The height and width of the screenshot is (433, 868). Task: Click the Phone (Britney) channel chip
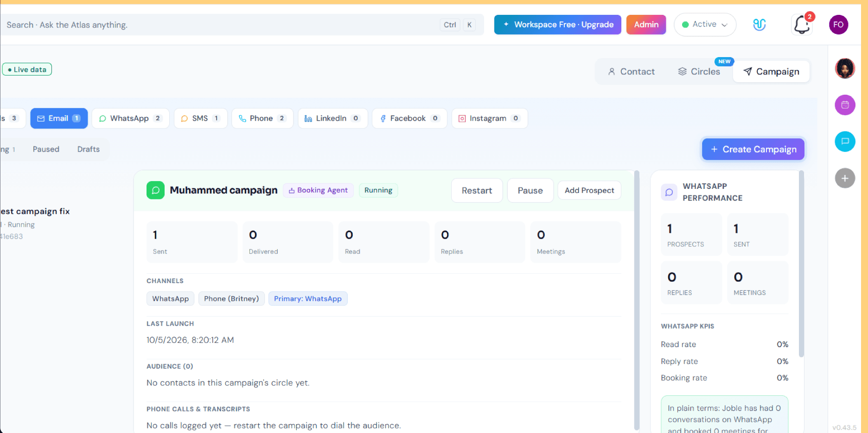231,298
